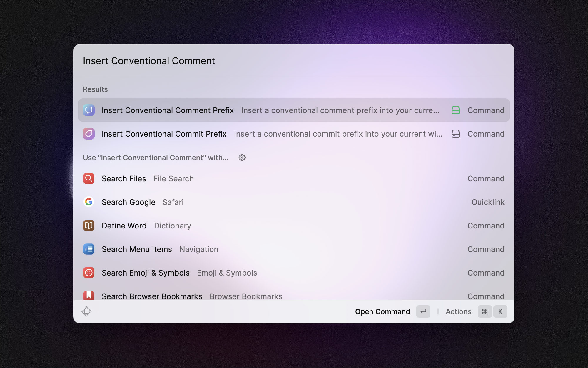Click the Browser Bookmarks red bookmark icon
The width and height of the screenshot is (588, 368).
coord(89,295)
